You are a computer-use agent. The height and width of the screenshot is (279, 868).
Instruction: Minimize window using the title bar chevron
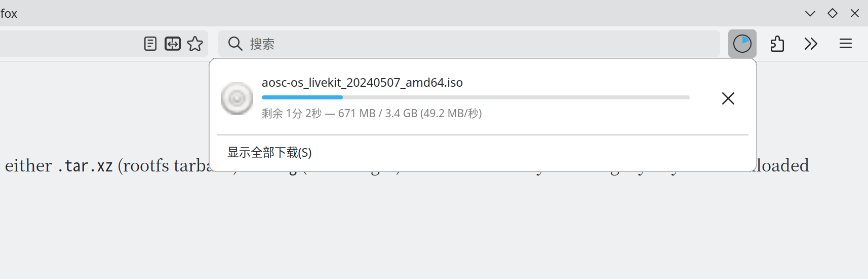[810, 13]
